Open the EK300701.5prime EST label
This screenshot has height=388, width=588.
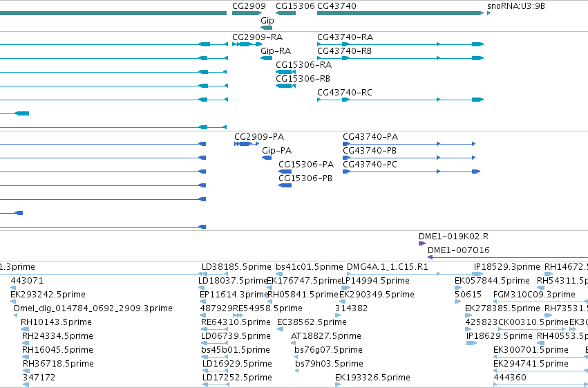531,350
